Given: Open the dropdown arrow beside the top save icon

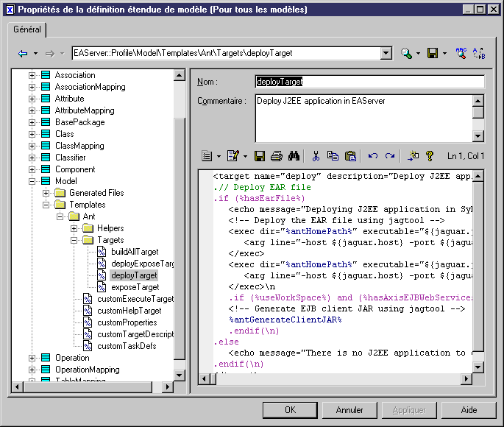Looking at the screenshot, I should tap(444, 54).
